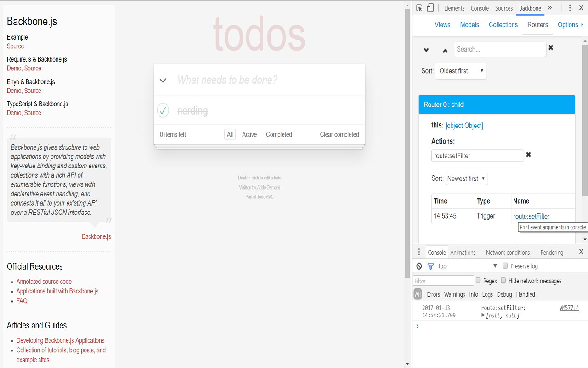Open the console context 'top' dropdown
Viewport: 588px width, 368px height.
468,266
